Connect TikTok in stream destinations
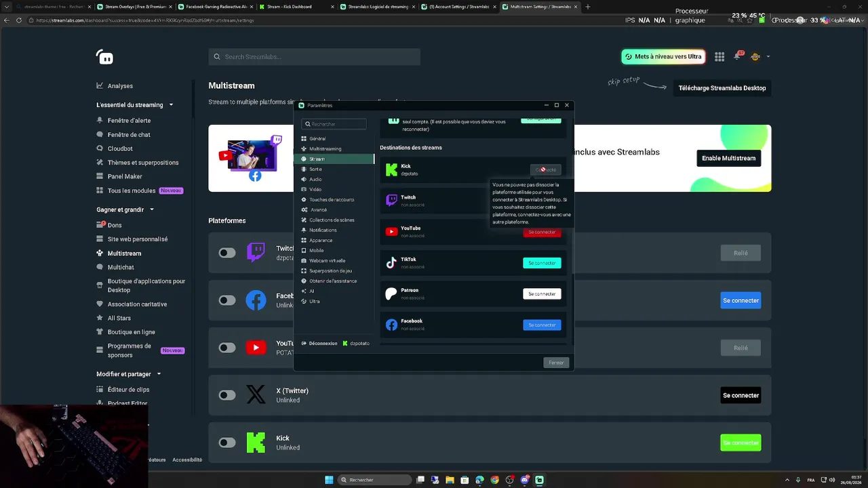 (x=542, y=263)
